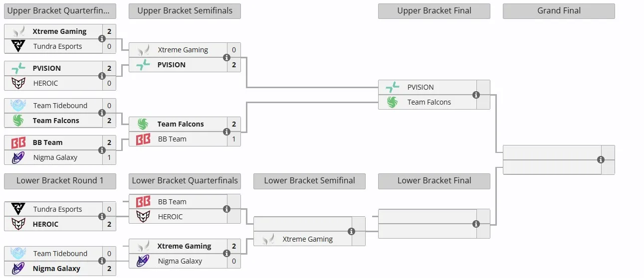This screenshot has height=278, width=644.
Task: View Grand Final match info icon
Action: pos(601,160)
